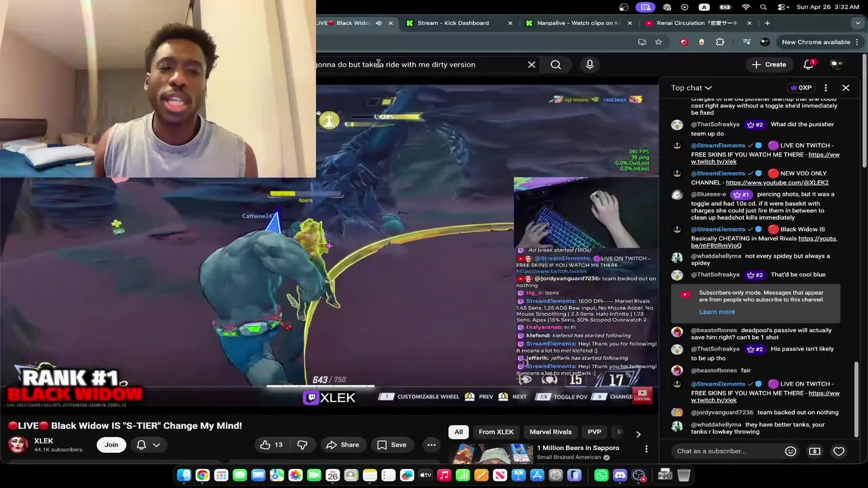The width and height of the screenshot is (868, 488).
Task: Dislike the video with thumbs down
Action: (x=302, y=445)
